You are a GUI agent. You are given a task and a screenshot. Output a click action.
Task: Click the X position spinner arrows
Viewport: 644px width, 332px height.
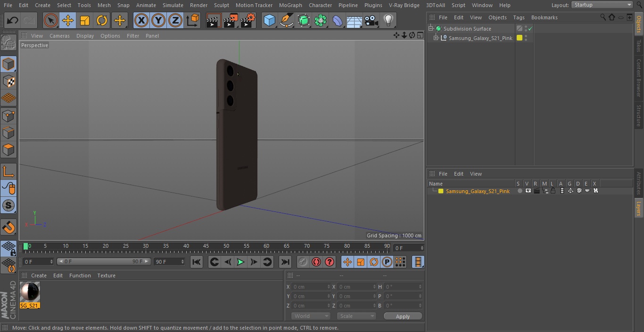coord(329,287)
